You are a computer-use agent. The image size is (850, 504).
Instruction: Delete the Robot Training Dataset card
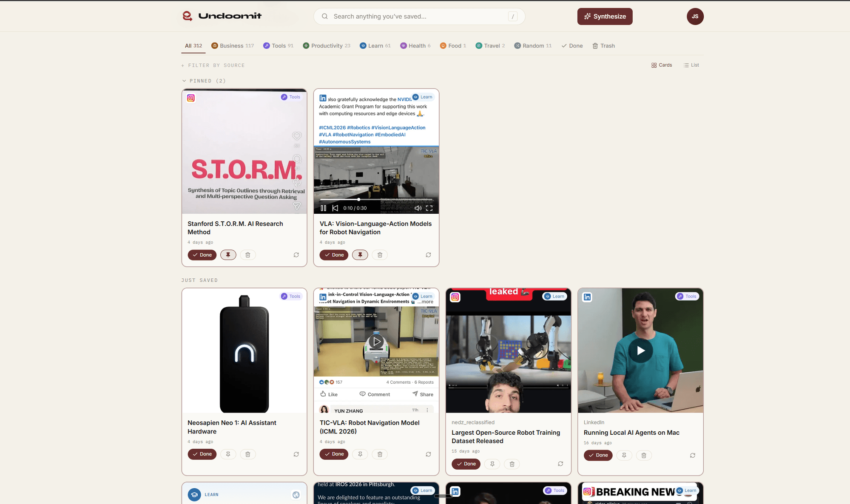(x=512, y=464)
